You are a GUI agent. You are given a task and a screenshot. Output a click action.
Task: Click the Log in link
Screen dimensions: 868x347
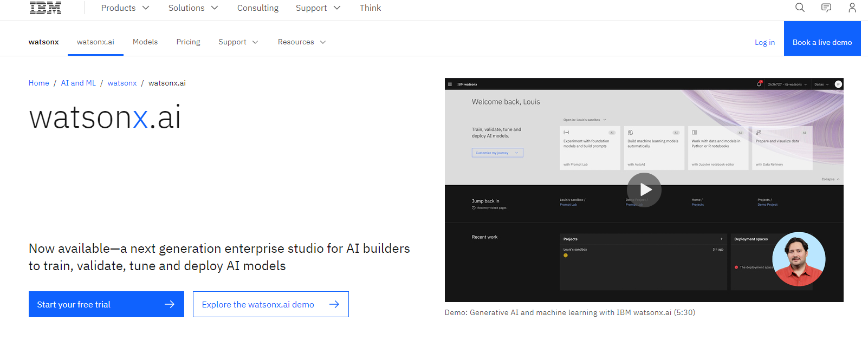765,42
